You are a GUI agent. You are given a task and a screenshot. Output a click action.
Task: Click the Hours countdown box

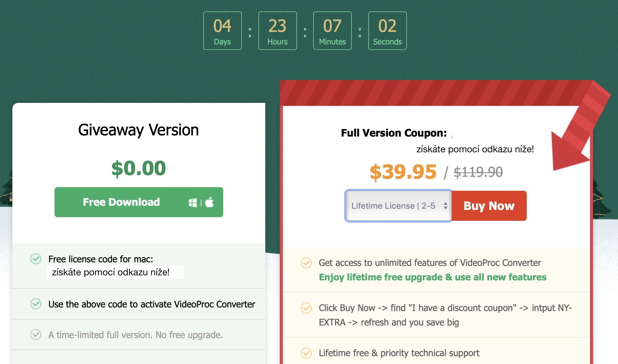(277, 31)
